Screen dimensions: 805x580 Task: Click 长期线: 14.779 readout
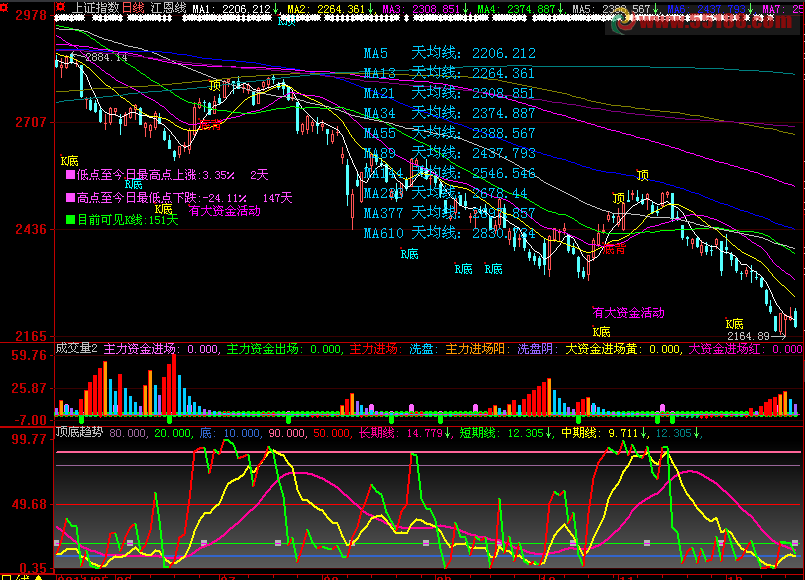point(405,433)
